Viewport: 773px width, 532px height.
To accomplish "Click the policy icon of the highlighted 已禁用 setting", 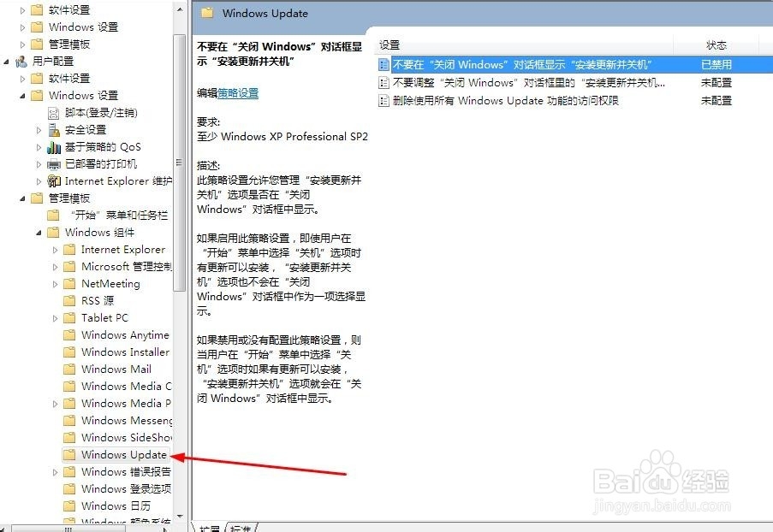I will (x=384, y=64).
